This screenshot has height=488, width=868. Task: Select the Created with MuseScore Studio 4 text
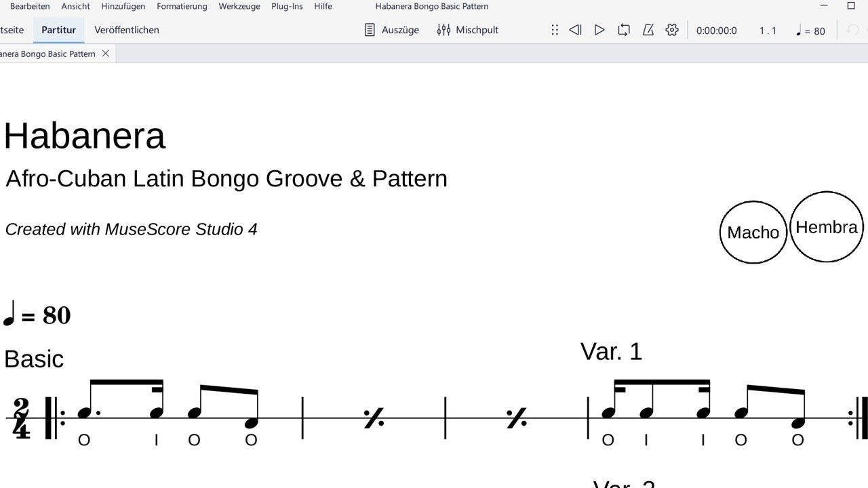click(x=131, y=229)
